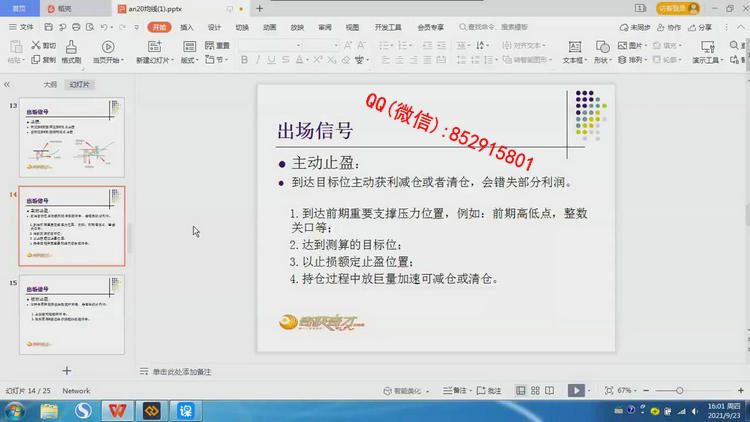Click the save icon in quick access toolbar
Screen dimensions: 750x422
(50, 27)
